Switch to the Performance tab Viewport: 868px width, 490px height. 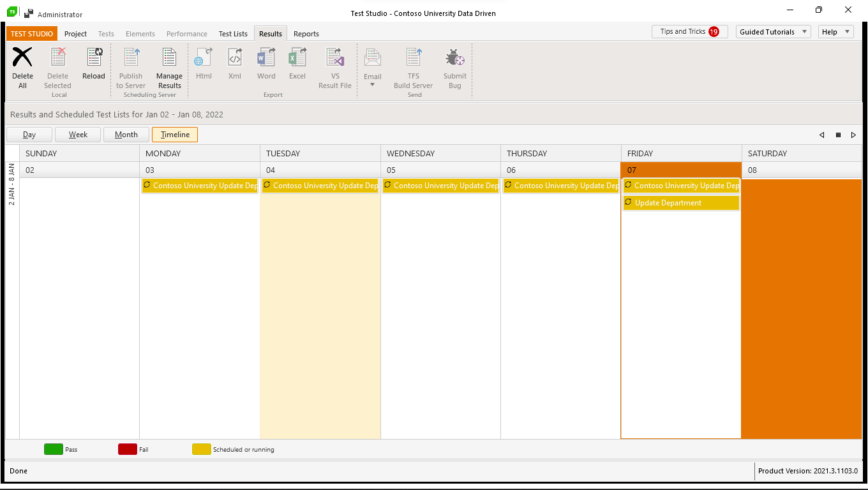187,34
